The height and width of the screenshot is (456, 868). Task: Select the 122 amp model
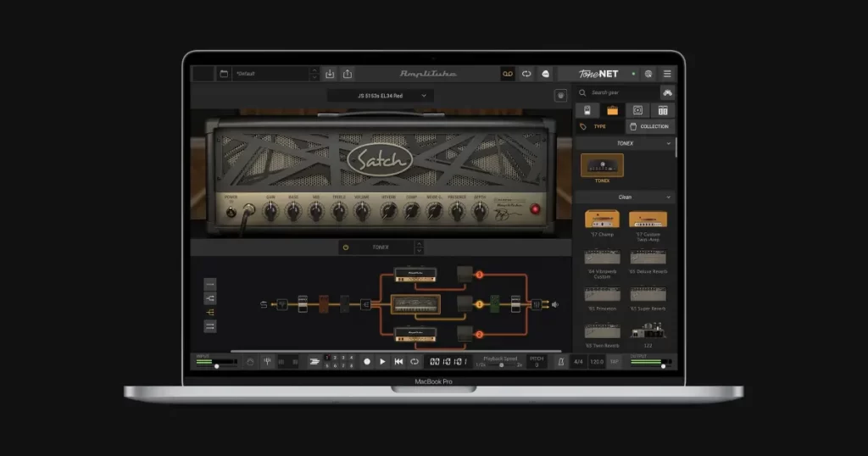648,331
